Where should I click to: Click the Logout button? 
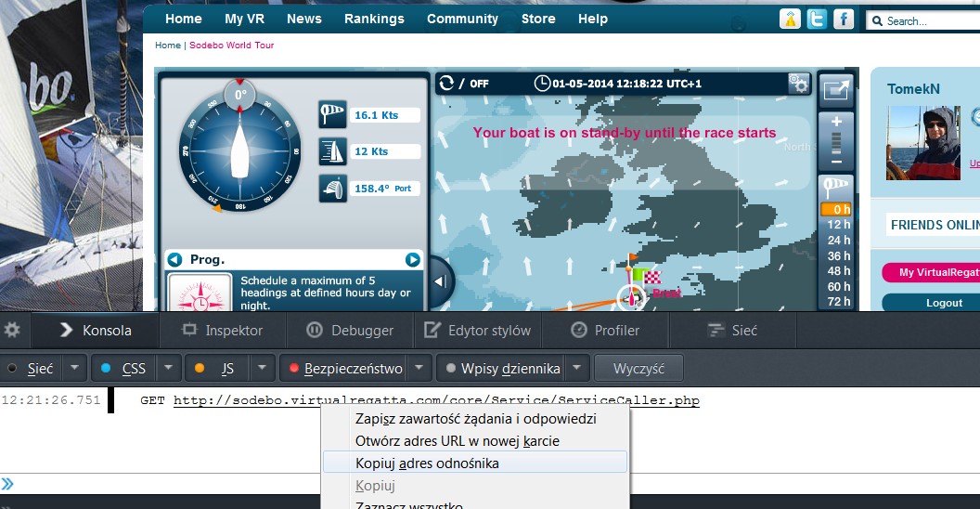coord(931,303)
